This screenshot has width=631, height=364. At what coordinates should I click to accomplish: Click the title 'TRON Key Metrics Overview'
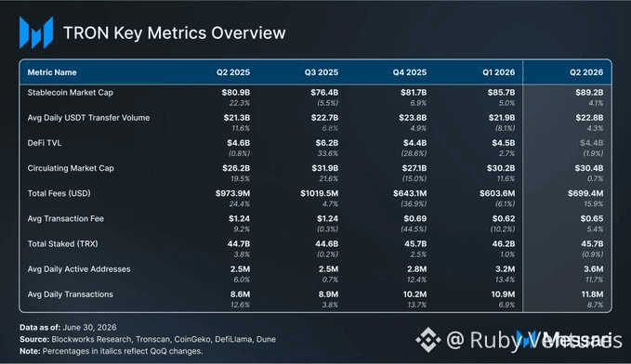click(175, 33)
